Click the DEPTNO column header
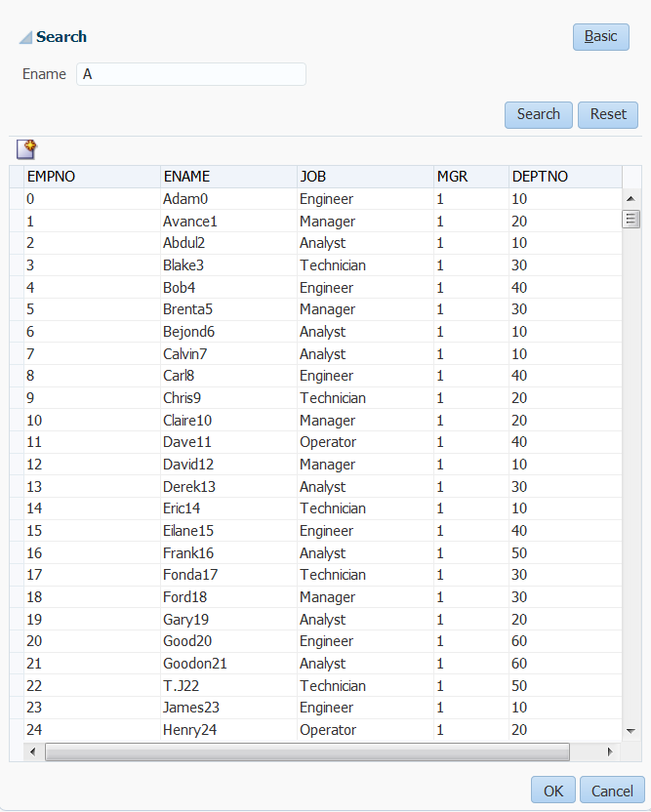 pos(565,177)
